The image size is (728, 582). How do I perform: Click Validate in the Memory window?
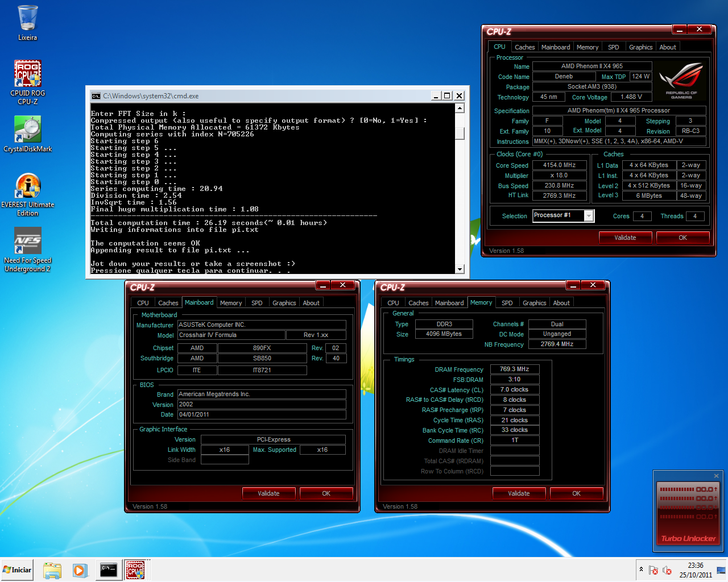[519, 493]
